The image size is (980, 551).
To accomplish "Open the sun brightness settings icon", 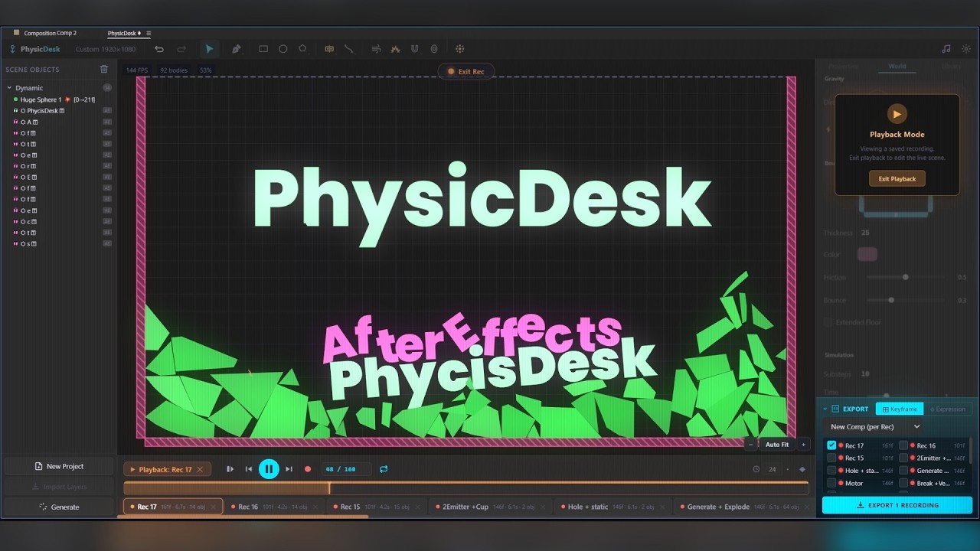I will click(x=965, y=49).
